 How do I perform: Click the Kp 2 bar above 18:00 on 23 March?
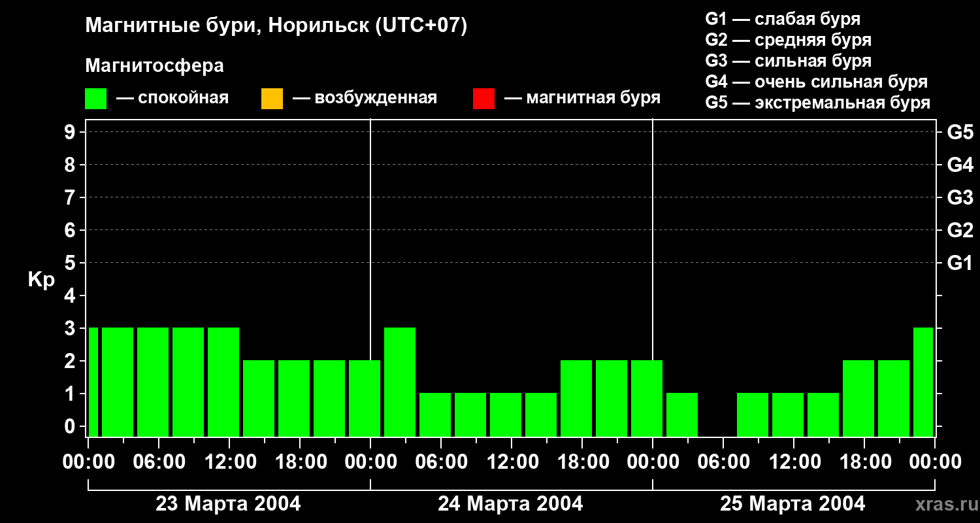(294, 398)
